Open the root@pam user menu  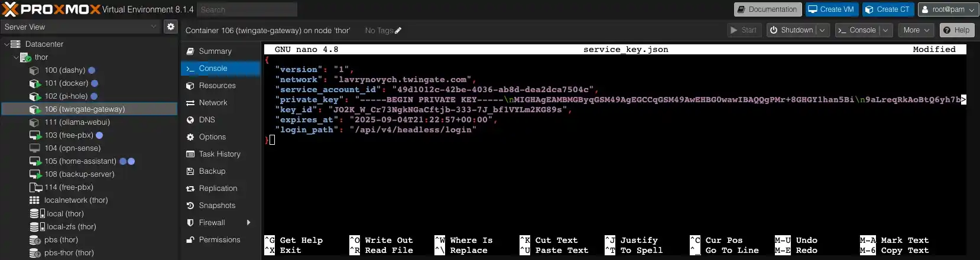click(948, 9)
